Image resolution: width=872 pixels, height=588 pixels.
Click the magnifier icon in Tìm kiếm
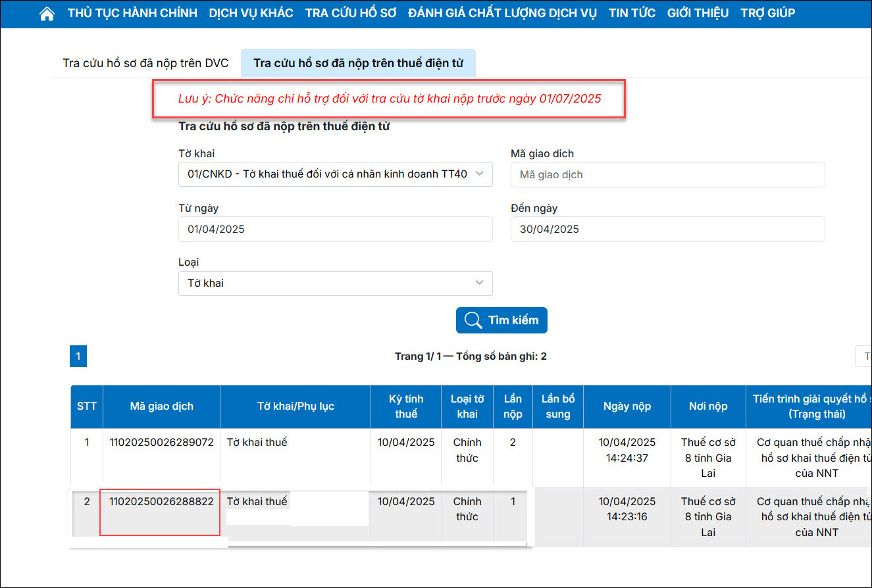pyautogui.click(x=473, y=320)
